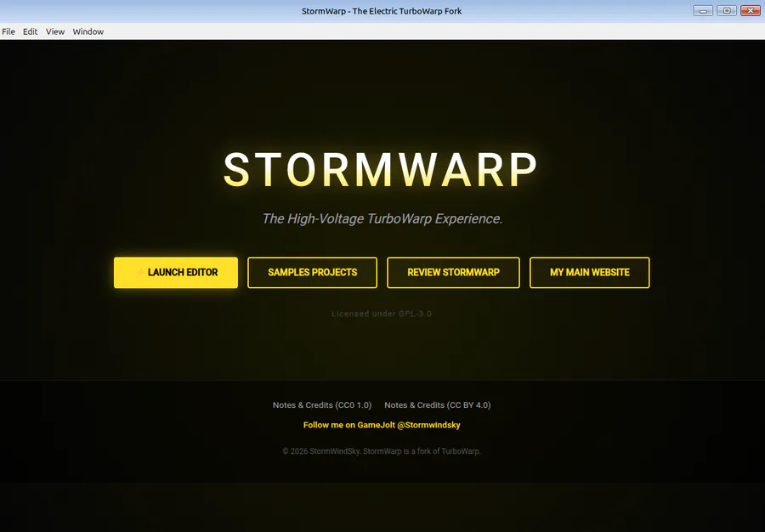
Task: Click the window title 'StormWarp - The Electric TurboWarp Fork'
Action: [382, 11]
